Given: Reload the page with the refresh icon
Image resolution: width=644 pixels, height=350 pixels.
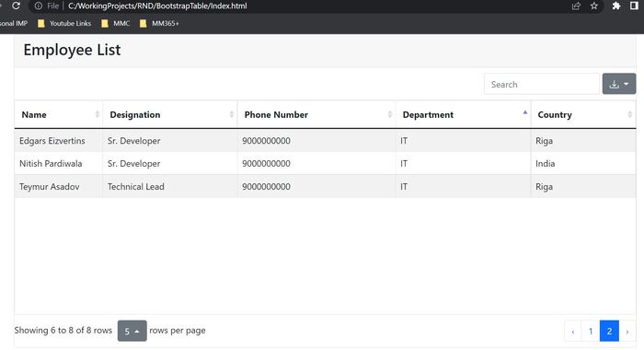Looking at the screenshot, I should (16, 6).
